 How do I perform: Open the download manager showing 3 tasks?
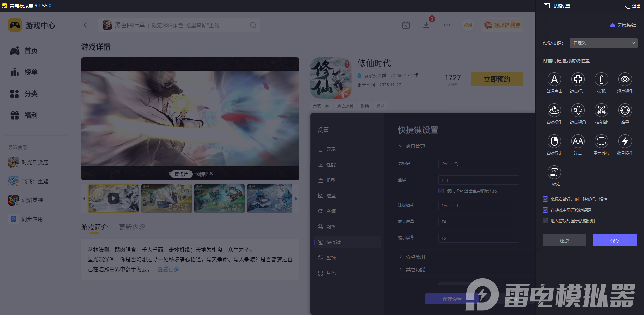click(427, 25)
